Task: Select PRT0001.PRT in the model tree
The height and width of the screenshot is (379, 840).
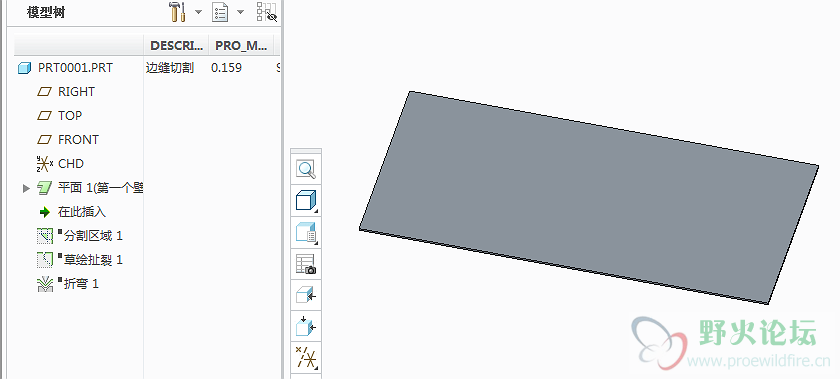Action: pos(76,68)
